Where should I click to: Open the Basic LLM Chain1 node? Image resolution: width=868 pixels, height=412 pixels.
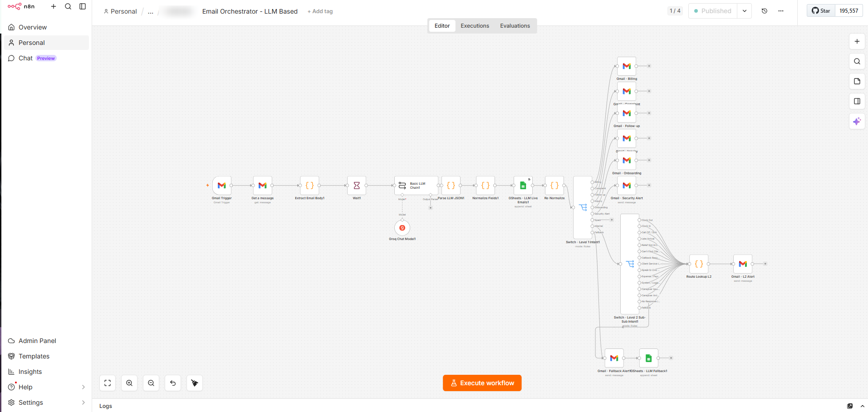(416, 186)
